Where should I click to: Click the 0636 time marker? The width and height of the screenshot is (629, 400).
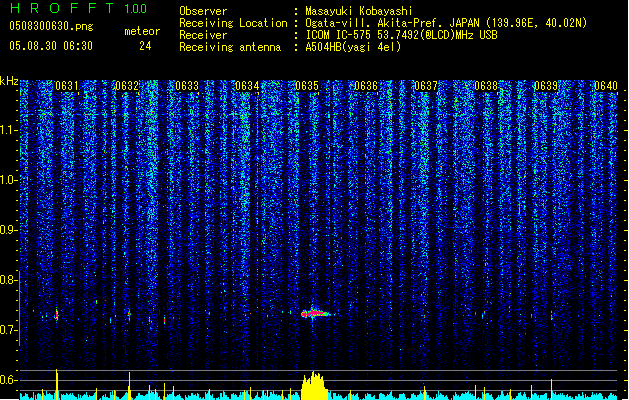[366, 86]
